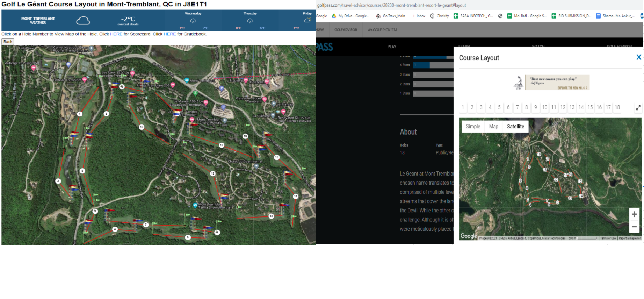Select the Tamia Snowshoe trail camera pin
Viewport: 644px width, 299px height.
point(195,205)
